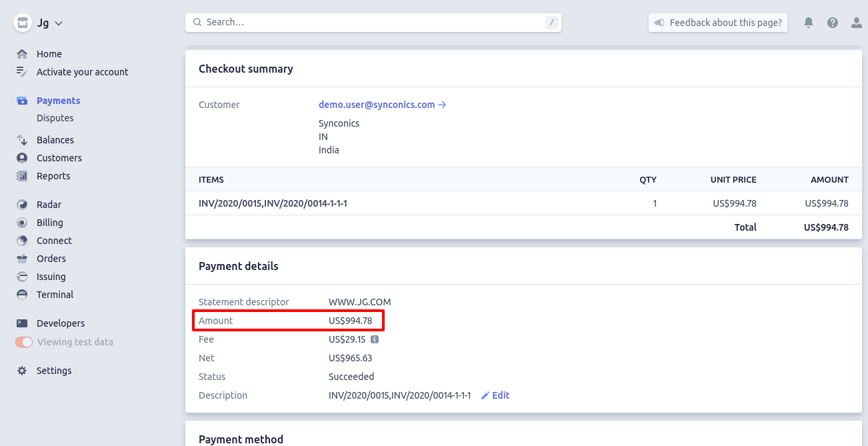Image resolution: width=868 pixels, height=446 pixels.
Task: Click the Home house icon
Action: (x=22, y=54)
